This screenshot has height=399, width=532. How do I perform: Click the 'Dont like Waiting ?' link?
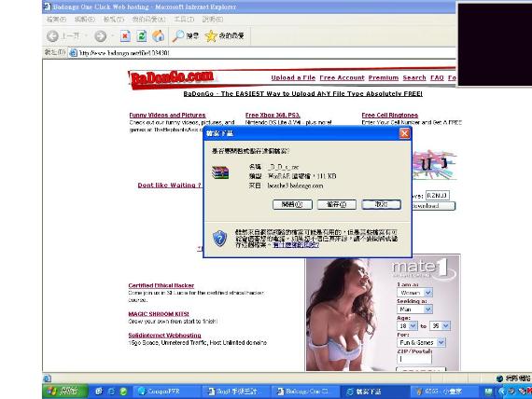click(x=169, y=186)
